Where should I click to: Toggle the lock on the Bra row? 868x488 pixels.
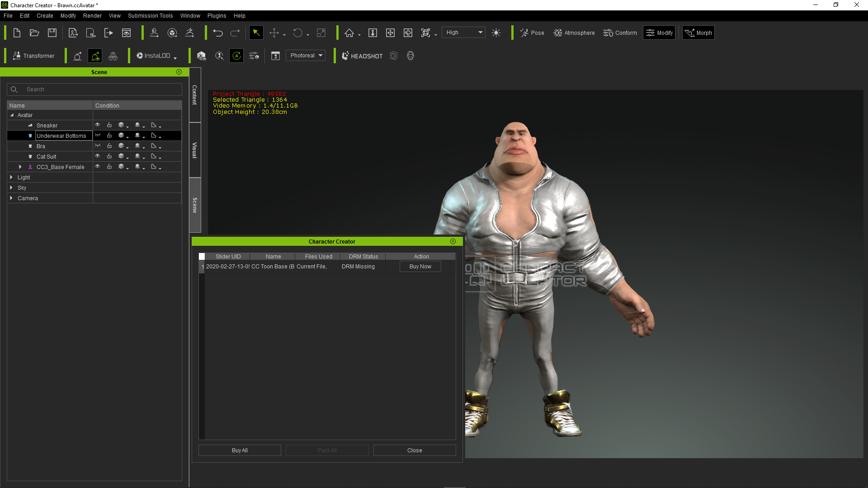pos(109,146)
